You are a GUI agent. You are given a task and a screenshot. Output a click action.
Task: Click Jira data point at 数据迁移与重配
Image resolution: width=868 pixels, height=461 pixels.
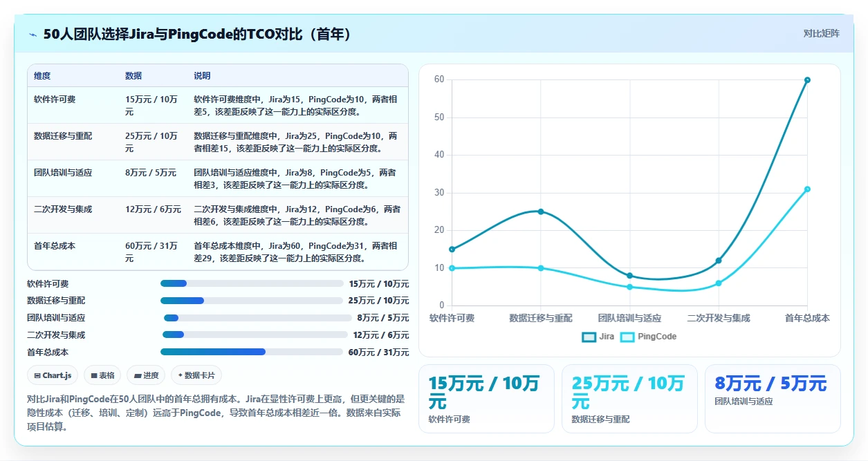[x=541, y=211]
